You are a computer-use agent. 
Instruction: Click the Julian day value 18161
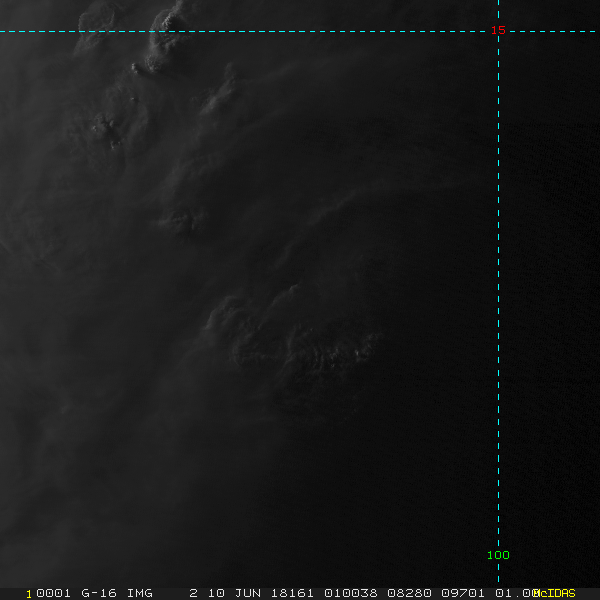pyautogui.click(x=292, y=593)
